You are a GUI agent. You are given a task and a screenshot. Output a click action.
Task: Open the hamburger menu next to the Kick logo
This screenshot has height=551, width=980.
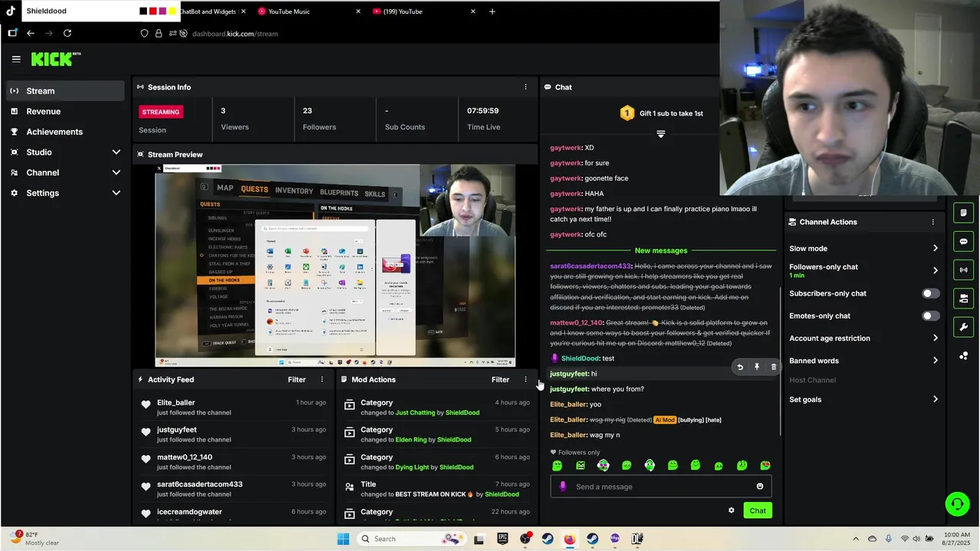16,59
